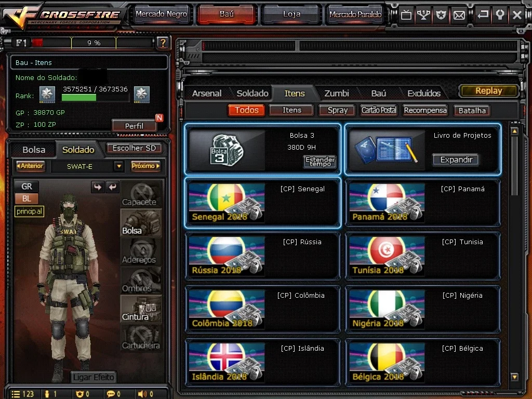Click the return arrow icon in top bar

(483, 15)
